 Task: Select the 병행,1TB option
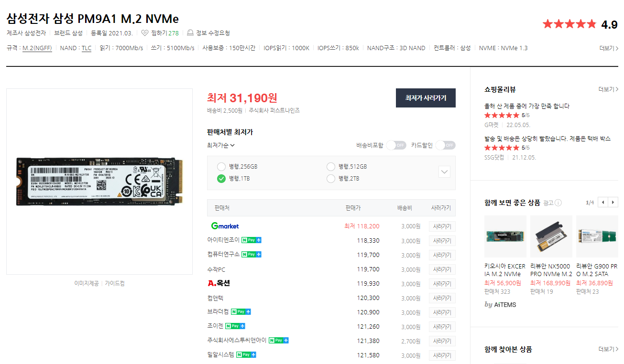[221, 179]
